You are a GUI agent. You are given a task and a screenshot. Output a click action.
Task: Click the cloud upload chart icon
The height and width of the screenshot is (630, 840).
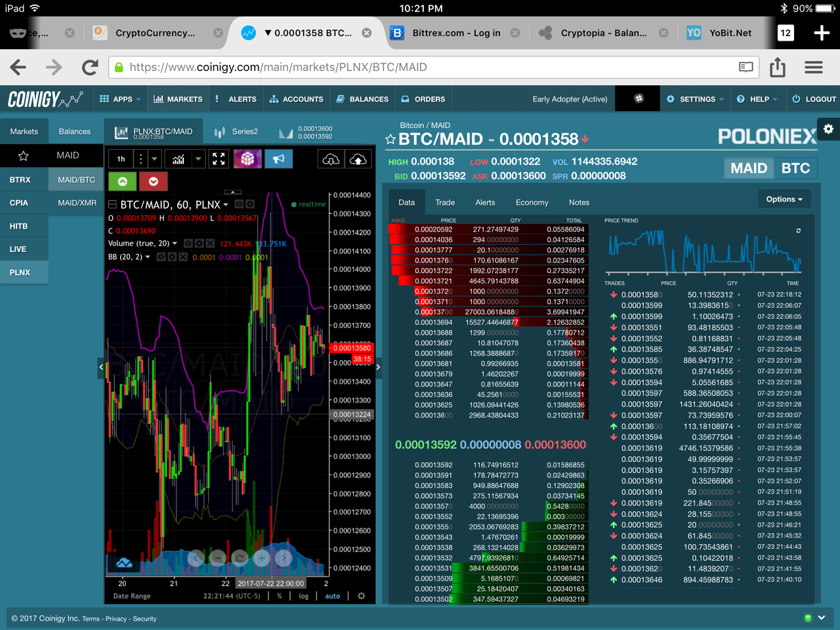pos(358,159)
